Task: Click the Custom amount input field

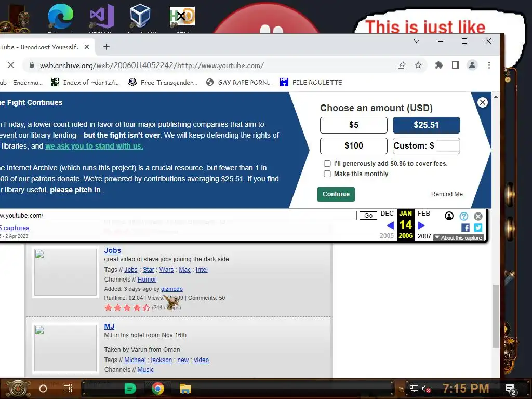Action: (448, 146)
